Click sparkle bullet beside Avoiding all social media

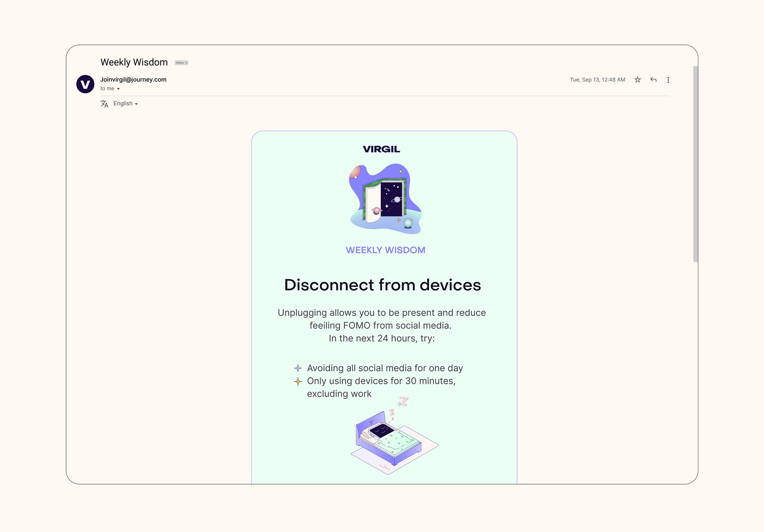298,368
